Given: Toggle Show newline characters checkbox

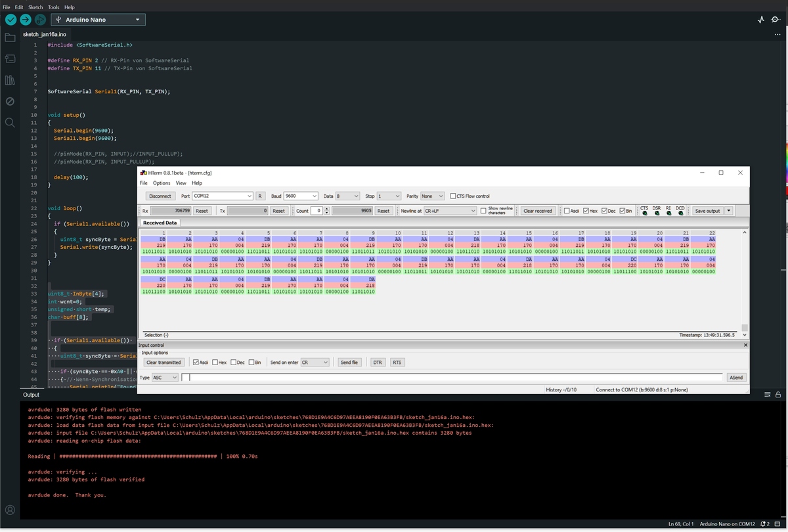Looking at the screenshot, I should tap(483, 211).
